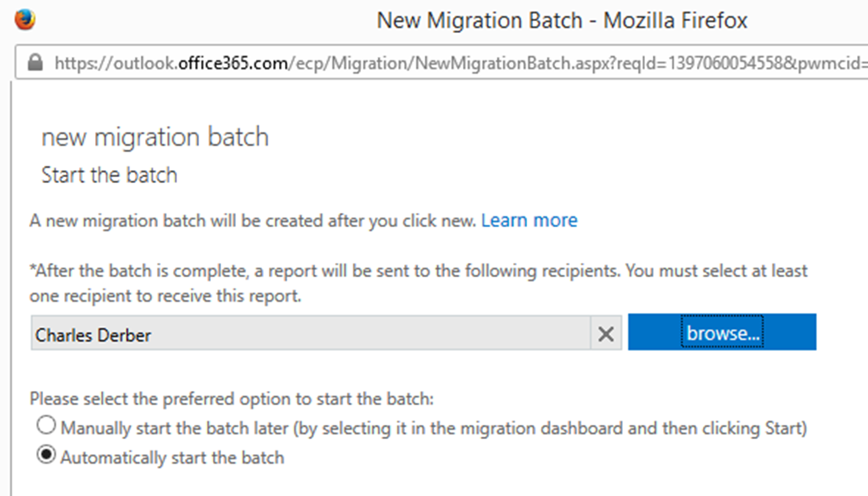The image size is (868, 496).
Task: Click the Automatically start the batch label
Action: coord(172,458)
